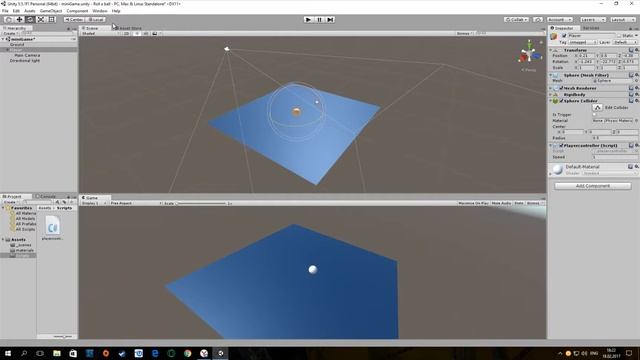Open the Collab dropdown
Screen dimensions: 640x360
(516, 20)
